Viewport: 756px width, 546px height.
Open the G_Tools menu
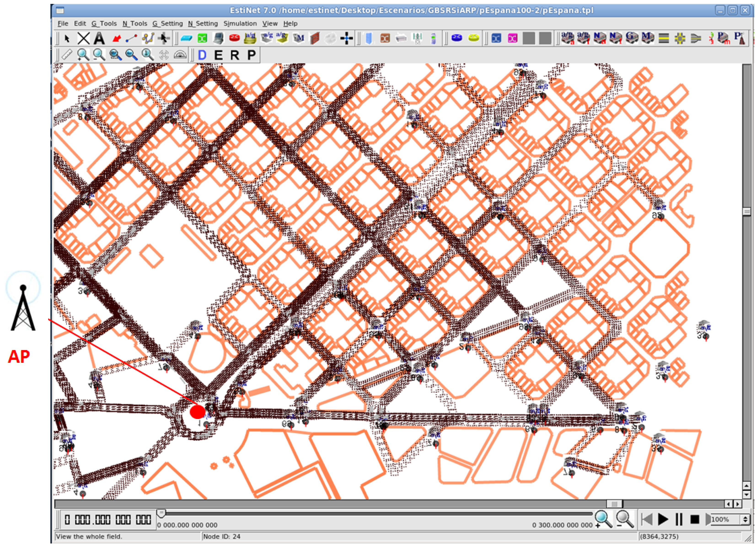coord(104,24)
